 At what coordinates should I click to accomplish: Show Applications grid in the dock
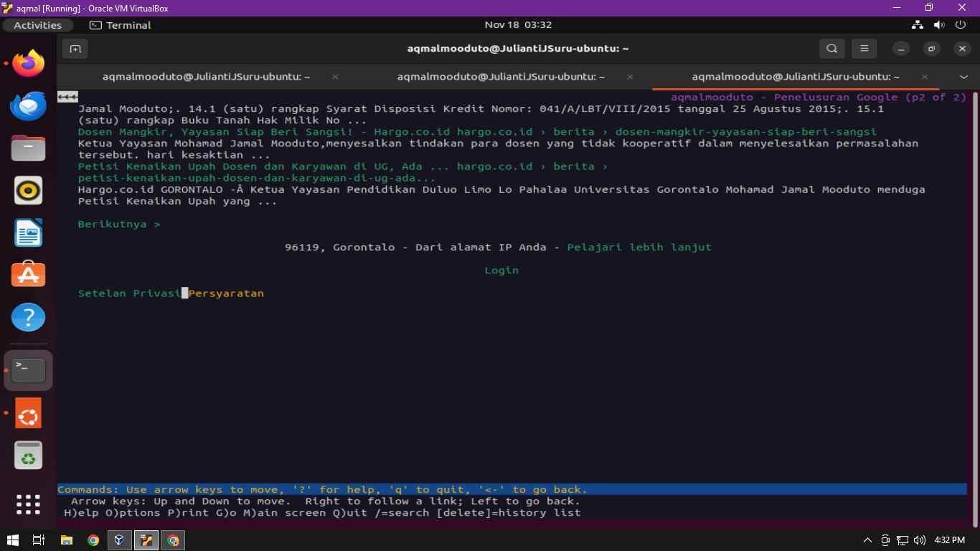point(29,504)
